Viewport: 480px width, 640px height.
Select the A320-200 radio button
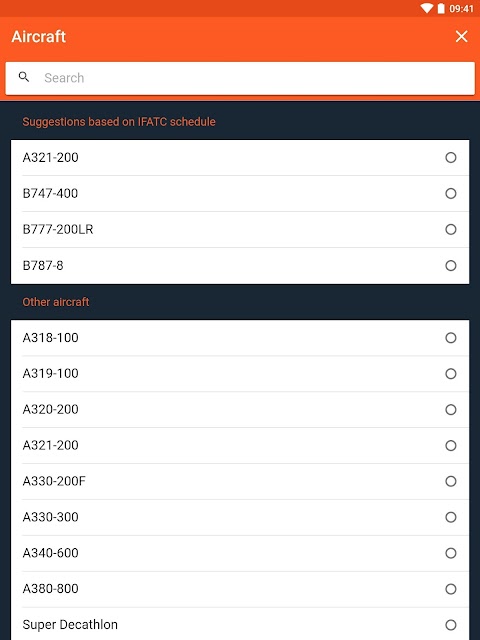coord(451,410)
